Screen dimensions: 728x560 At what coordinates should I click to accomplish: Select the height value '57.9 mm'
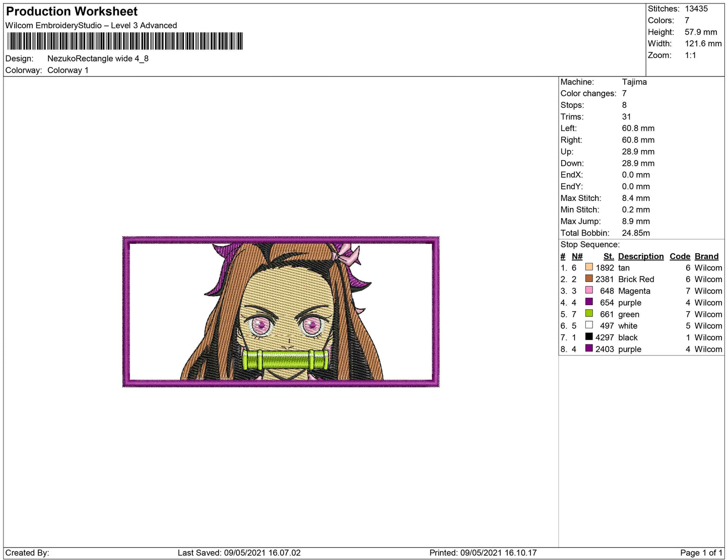pyautogui.click(x=701, y=32)
